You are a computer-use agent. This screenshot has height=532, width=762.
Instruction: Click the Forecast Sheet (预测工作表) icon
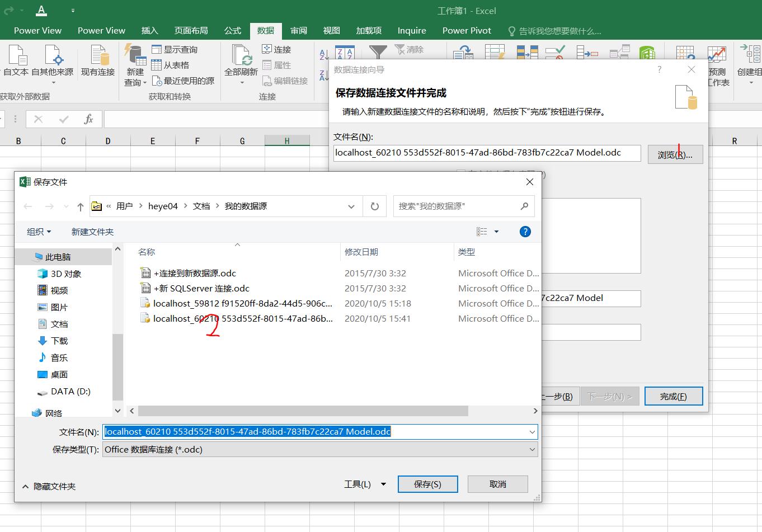click(x=717, y=54)
